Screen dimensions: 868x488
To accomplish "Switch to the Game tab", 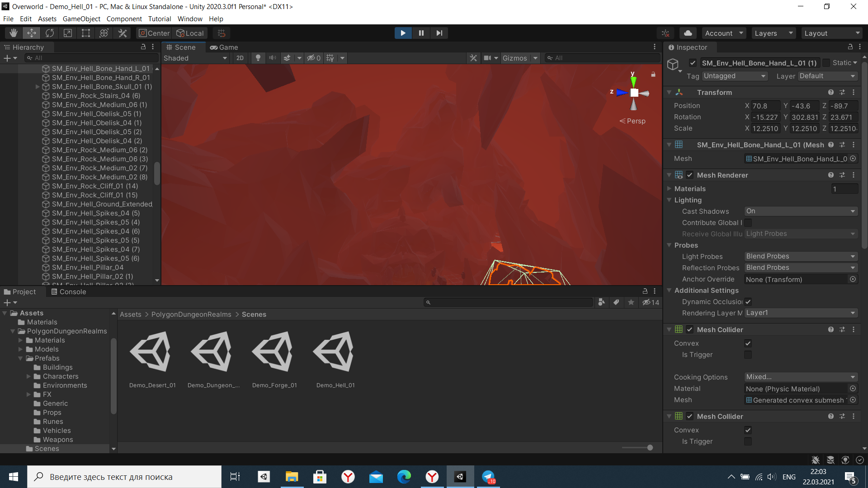I will tap(224, 47).
